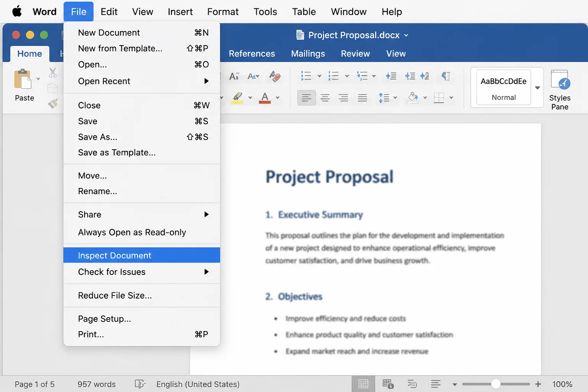The image size is (588, 392).
Task: Open the numbered list dropdown arrow
Action: [347, 76]
